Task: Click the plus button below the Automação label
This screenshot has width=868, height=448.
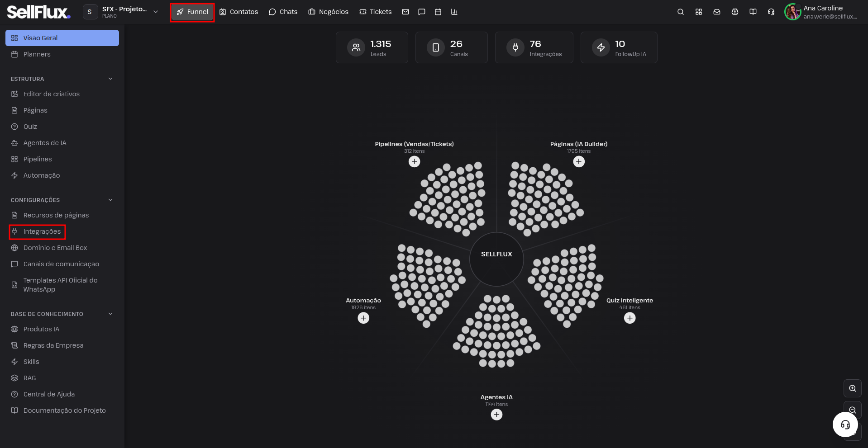Action: tap(363, 318)
